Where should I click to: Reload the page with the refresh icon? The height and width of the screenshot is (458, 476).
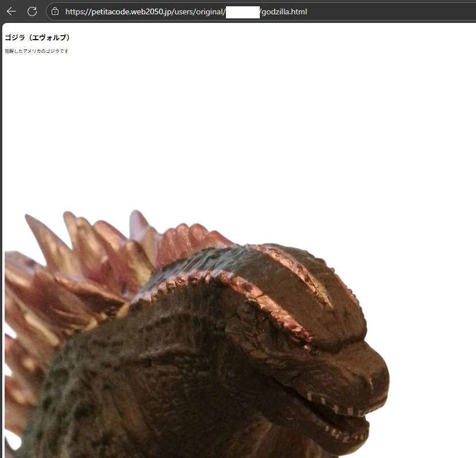point(32,11)
